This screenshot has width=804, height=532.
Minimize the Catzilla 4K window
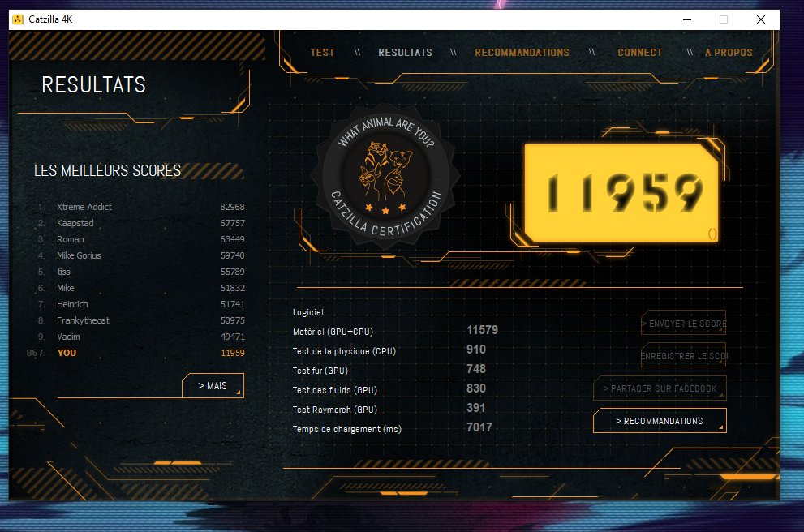click(x=687, y=19)
